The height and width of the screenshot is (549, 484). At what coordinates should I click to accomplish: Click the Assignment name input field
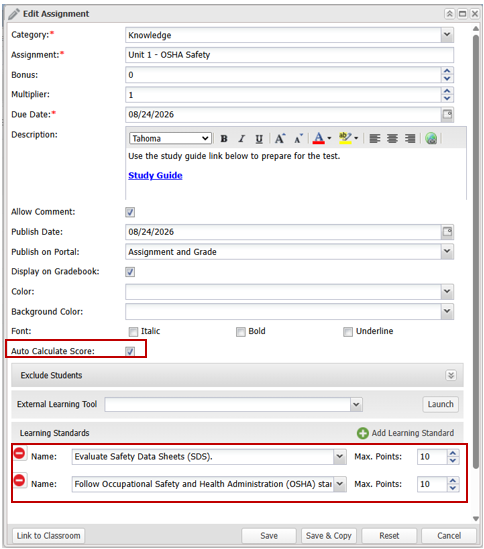click(289, 55)
